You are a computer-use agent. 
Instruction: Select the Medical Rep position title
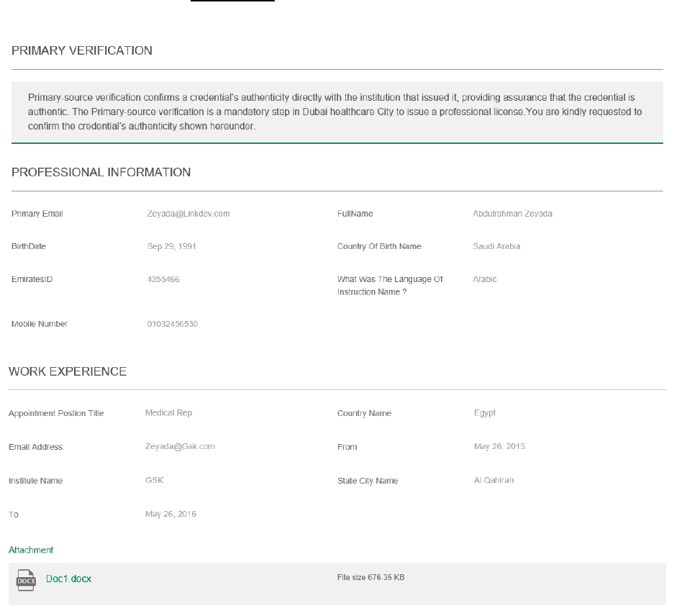coord(168,413)
